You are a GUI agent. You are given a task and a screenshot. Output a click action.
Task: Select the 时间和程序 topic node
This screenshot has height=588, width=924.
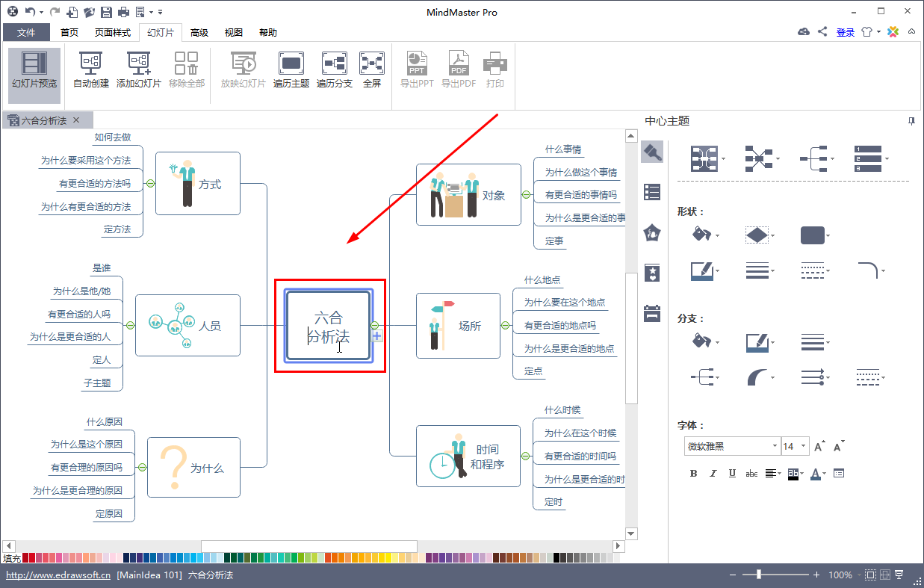468,456
